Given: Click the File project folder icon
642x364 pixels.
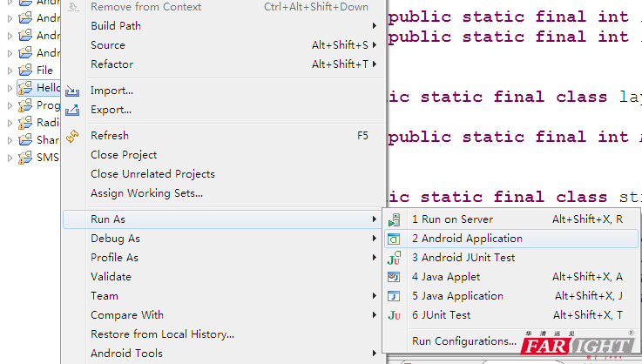Looking at the screenshot, I should tap(25, 70).
